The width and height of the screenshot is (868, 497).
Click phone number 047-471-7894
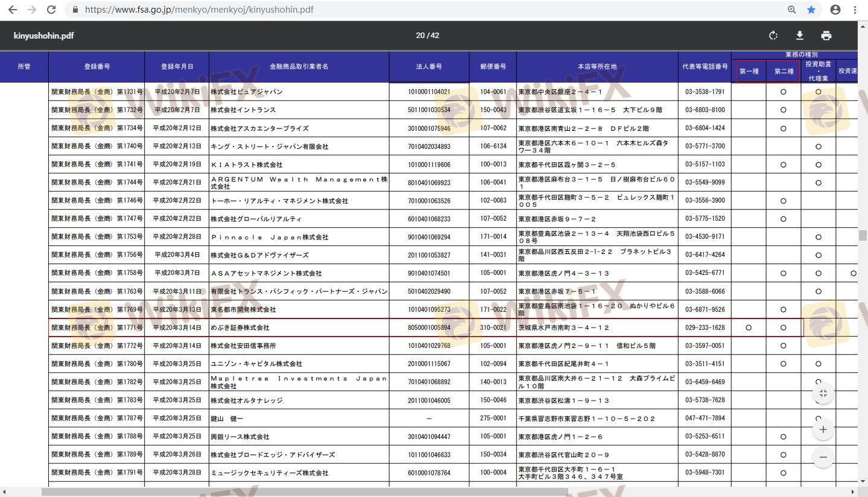coord(705,419)
